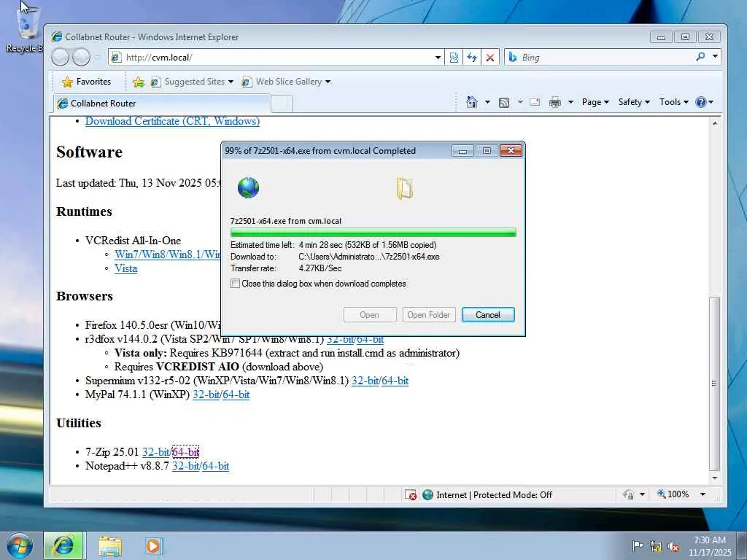The width and height of the screenshot is (747, 560).
Task: Click the Forward navigation button
Action: [x=82, y=58]
